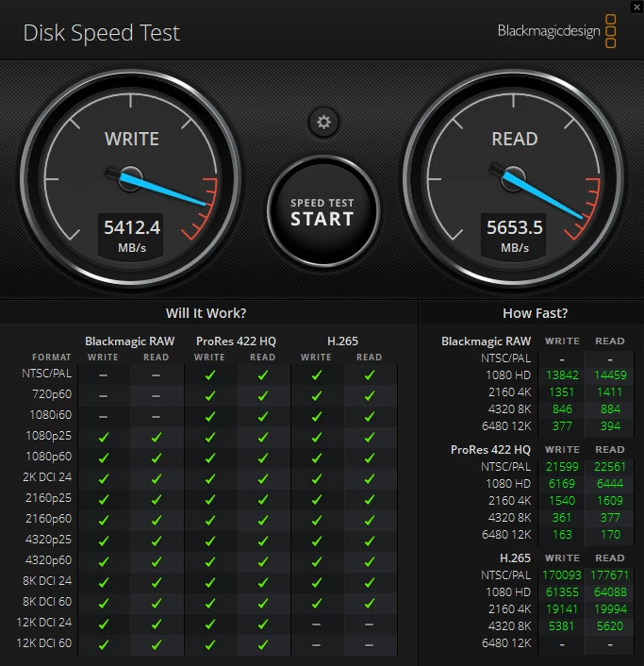The height and width of the screenshot is (666, 644).
Task: Click the 12K DCI 60 format label
Action: click(x=44, y=643)
